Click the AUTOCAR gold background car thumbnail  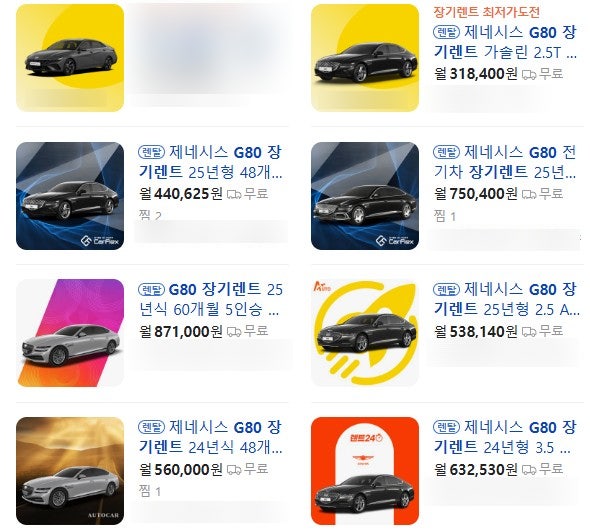pos(70,471)
